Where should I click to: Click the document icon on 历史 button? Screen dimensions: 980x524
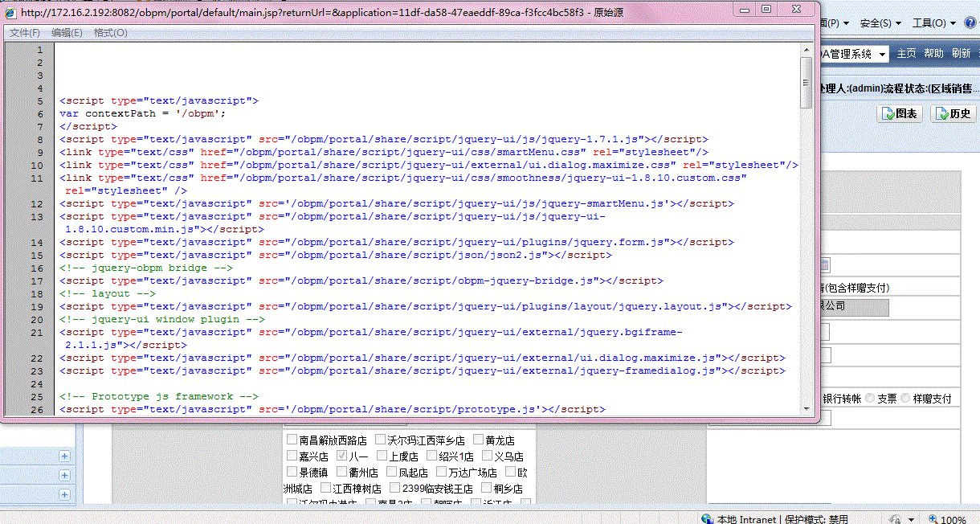point(942,114)
